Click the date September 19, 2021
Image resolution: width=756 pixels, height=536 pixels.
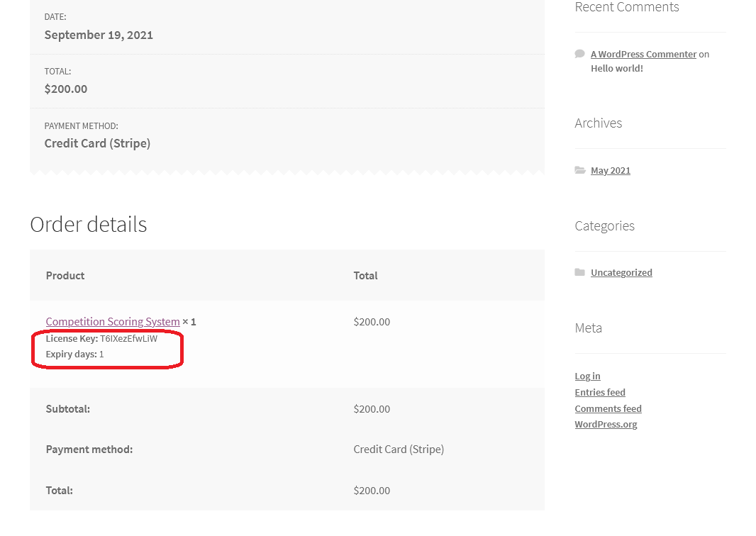pos(99,35)
